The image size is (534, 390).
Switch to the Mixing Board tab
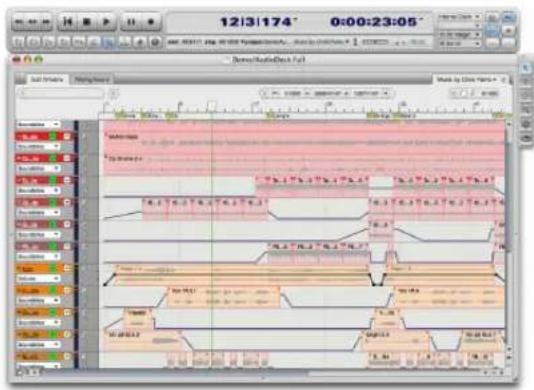[x=92, y=80]
